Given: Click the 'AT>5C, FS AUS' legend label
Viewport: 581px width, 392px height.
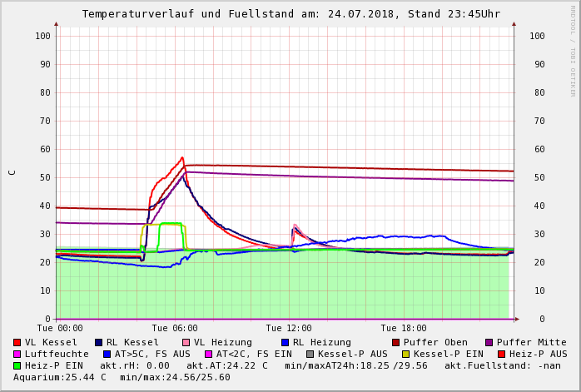Looking at the screenshot, I should 152,355.
